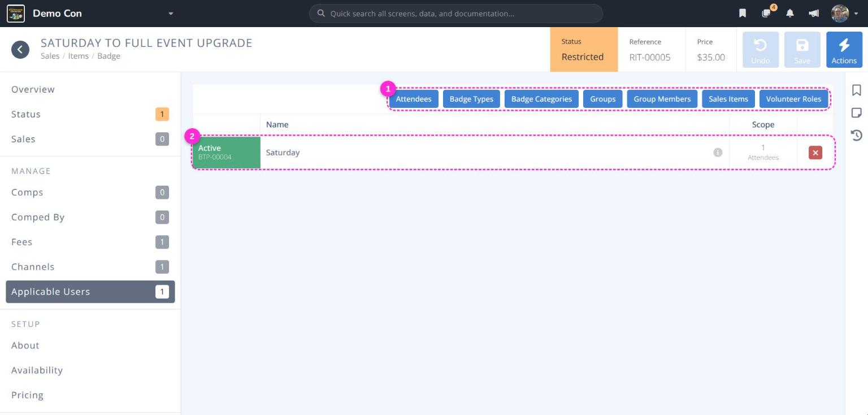Add applicable users by Attendees
The image size is (868, 415).
(x=414, y=99)
